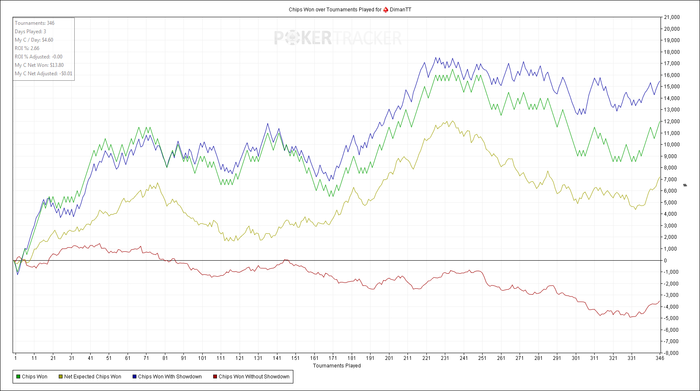Click the 101 x-axis tick label
Screen dimensions: 700x391
pyautogui.click(x=202, y=358)
